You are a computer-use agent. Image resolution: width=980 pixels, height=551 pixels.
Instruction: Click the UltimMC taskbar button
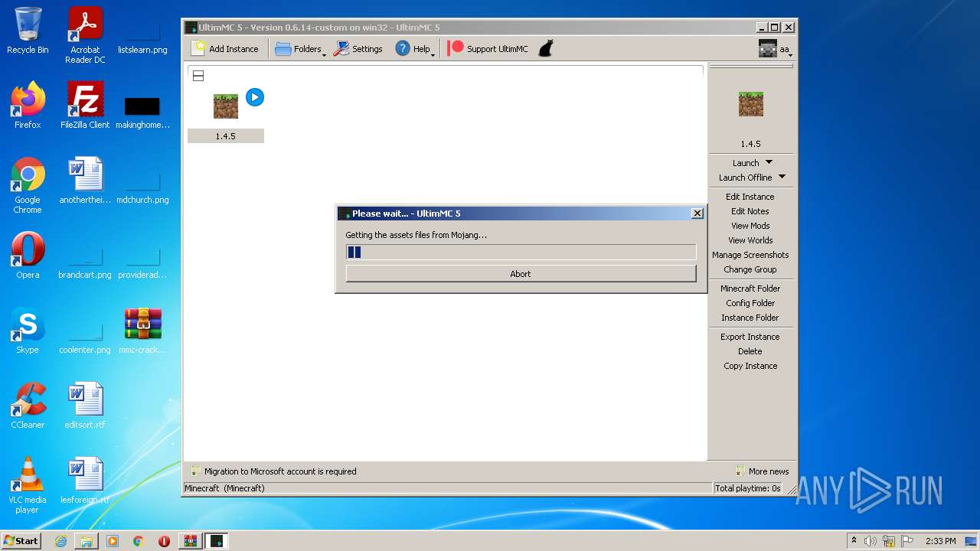pos(217,541)
